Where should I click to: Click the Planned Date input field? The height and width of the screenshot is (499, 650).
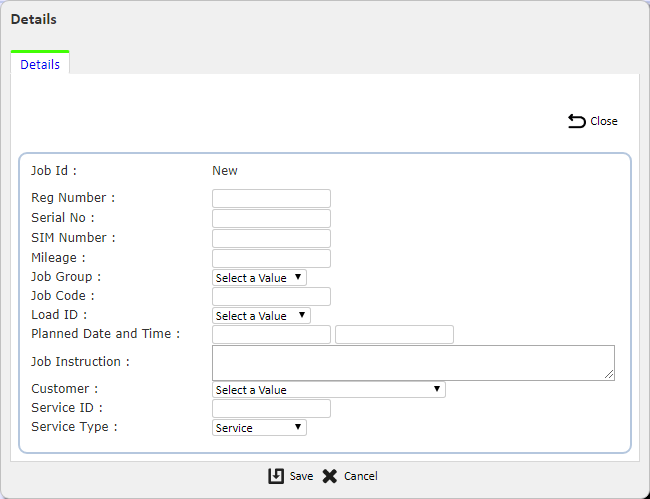[x=272, y=334]
